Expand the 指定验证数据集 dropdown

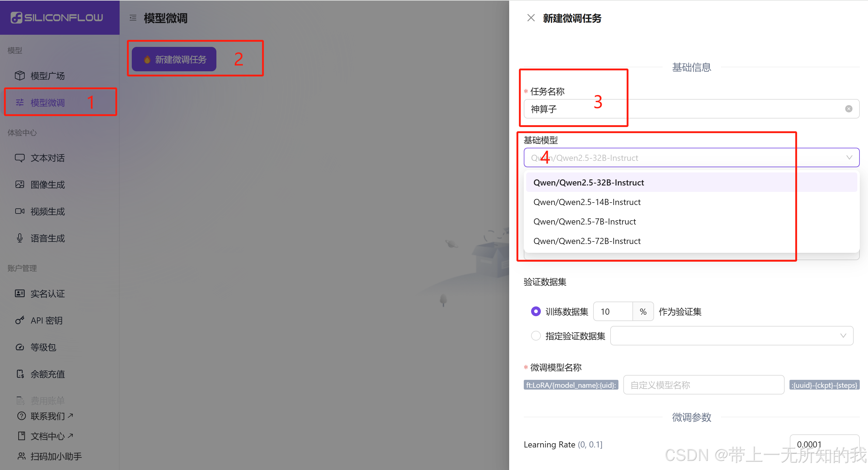coord(843,335)
